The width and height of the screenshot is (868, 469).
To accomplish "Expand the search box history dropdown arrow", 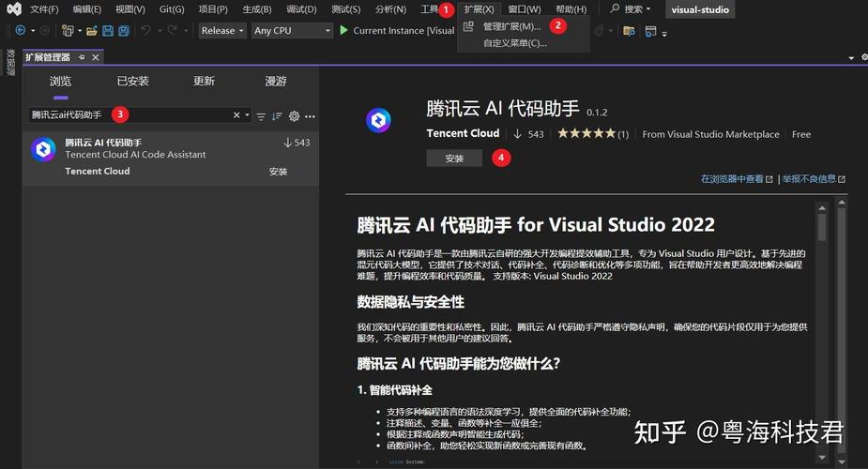I will click(x=247, y=115).
